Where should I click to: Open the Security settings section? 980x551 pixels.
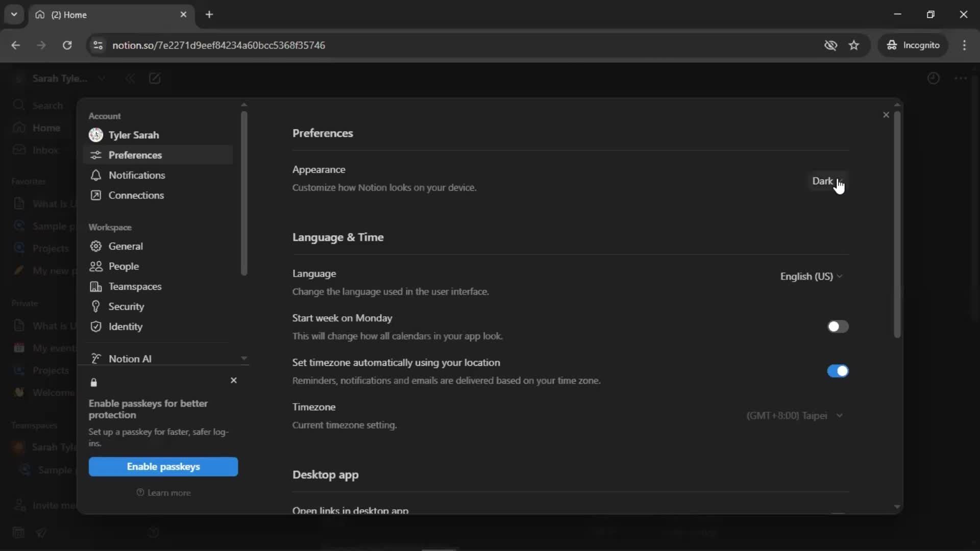(158, 306)
